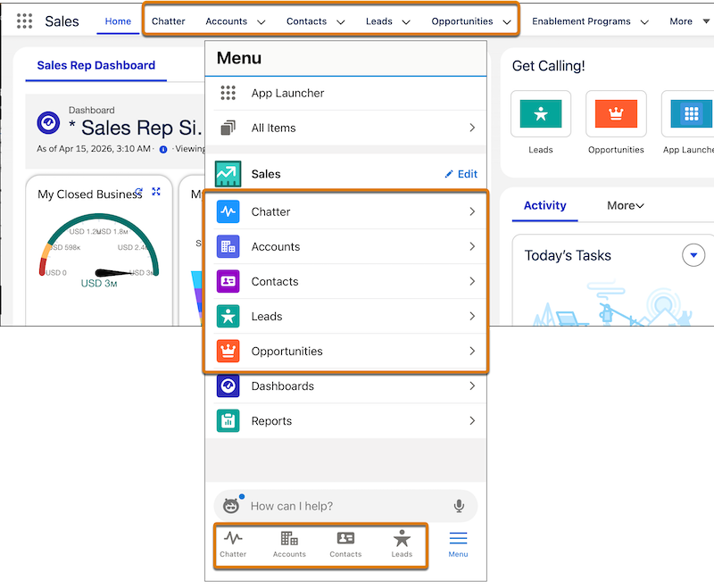Open the Enablement Programs dropdown arrow
This screenshot has width=714, height=588.
(x=644, y=21)
